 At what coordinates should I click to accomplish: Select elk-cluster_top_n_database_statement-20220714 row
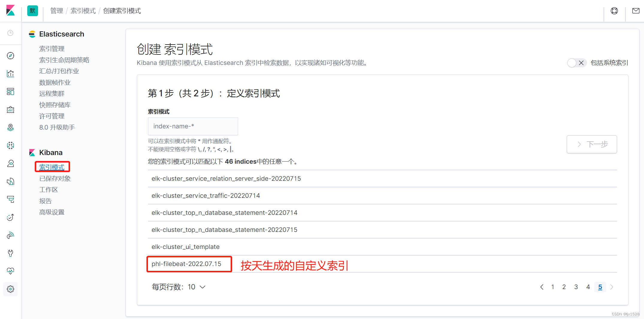tap(383, 213)
